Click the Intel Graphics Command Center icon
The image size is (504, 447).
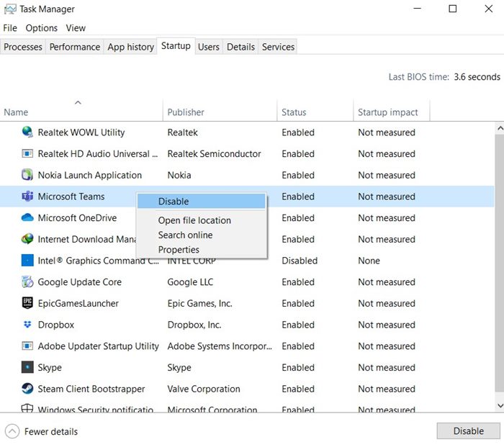pyautogui.click(x=27, y=261)
